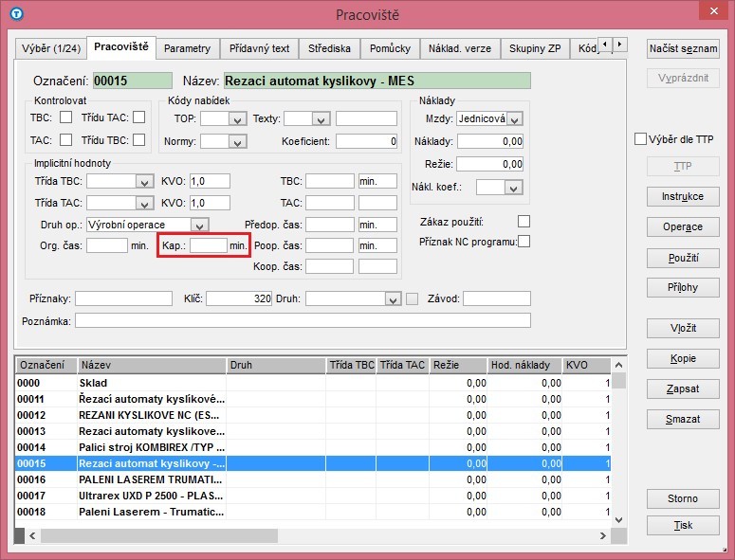Screen dimensions: 735x560
Task: Click the Klíč field showing 320
Action: [x=239, y=298]
